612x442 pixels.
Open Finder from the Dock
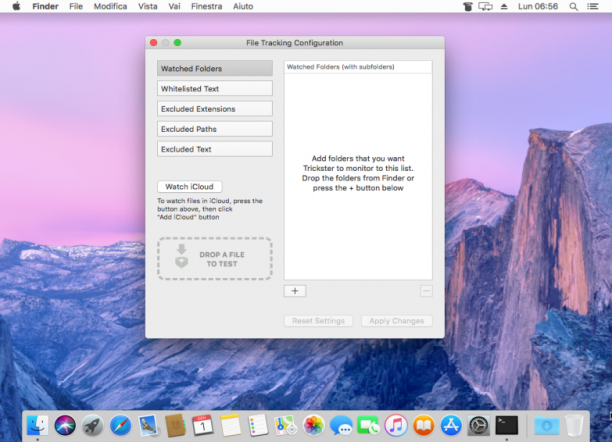[37, 425]
